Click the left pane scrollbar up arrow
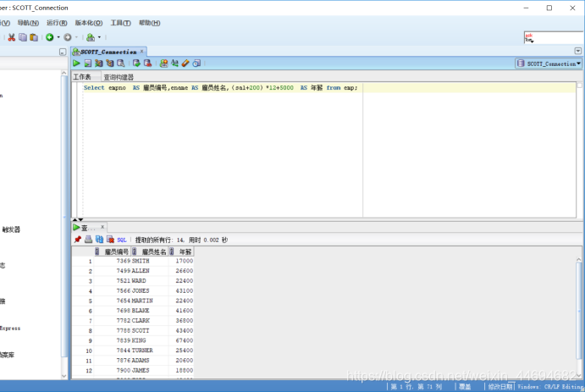585x392 pixels. [63, 73]
